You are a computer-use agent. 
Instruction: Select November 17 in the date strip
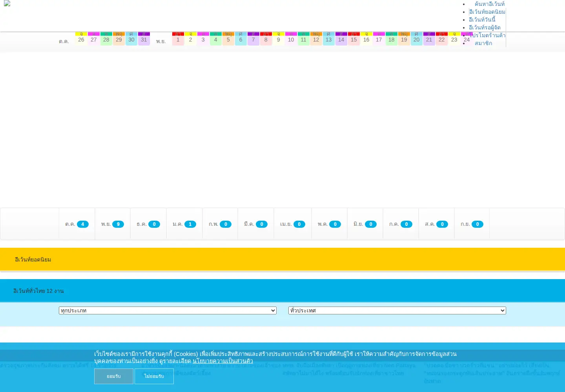379,39
